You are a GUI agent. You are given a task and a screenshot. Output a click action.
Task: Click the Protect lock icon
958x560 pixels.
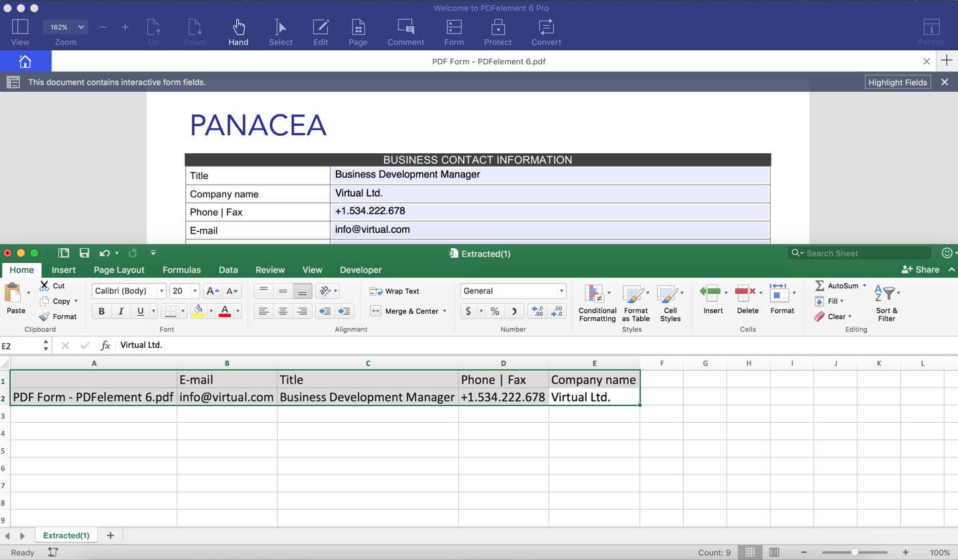(498, 27)
